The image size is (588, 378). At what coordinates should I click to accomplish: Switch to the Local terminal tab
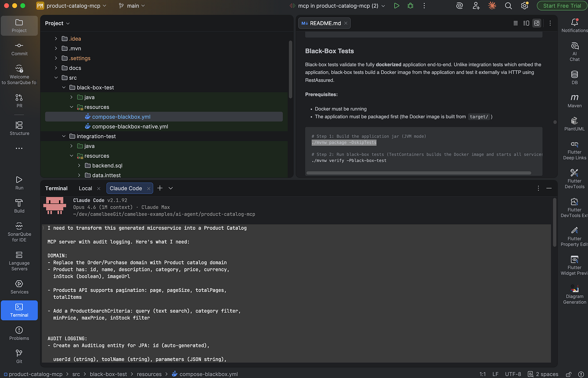coord(85,188)
